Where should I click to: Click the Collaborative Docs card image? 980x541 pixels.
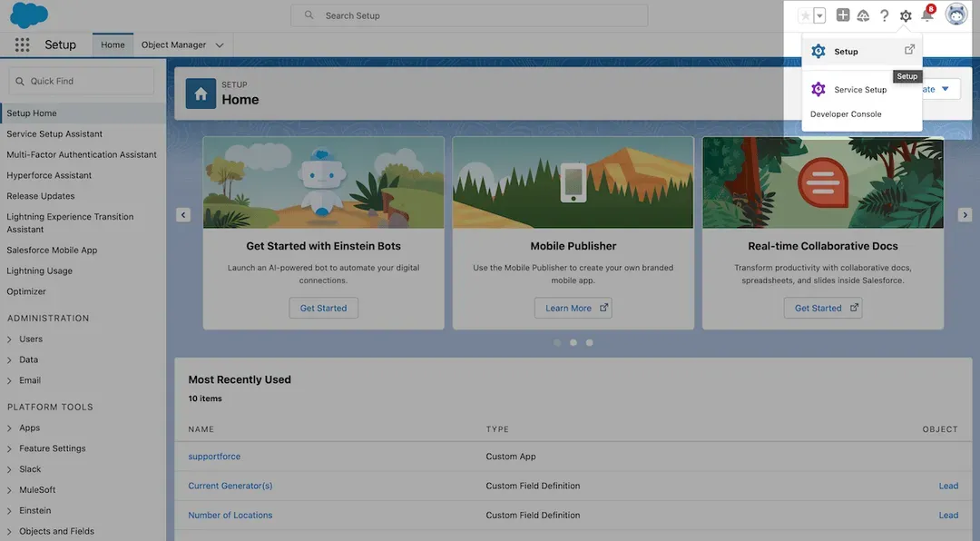[x=823, y=182]
